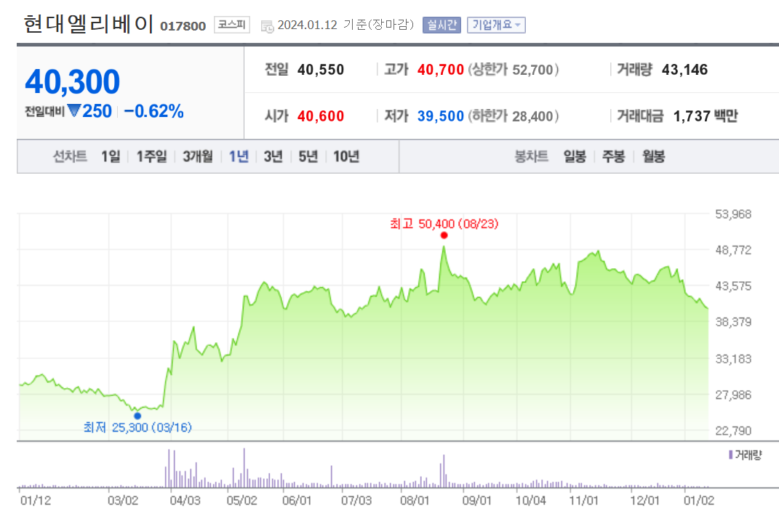Click the 거래량 value 43,146
Screen dimensions: 779x532
tap(684, 70)
